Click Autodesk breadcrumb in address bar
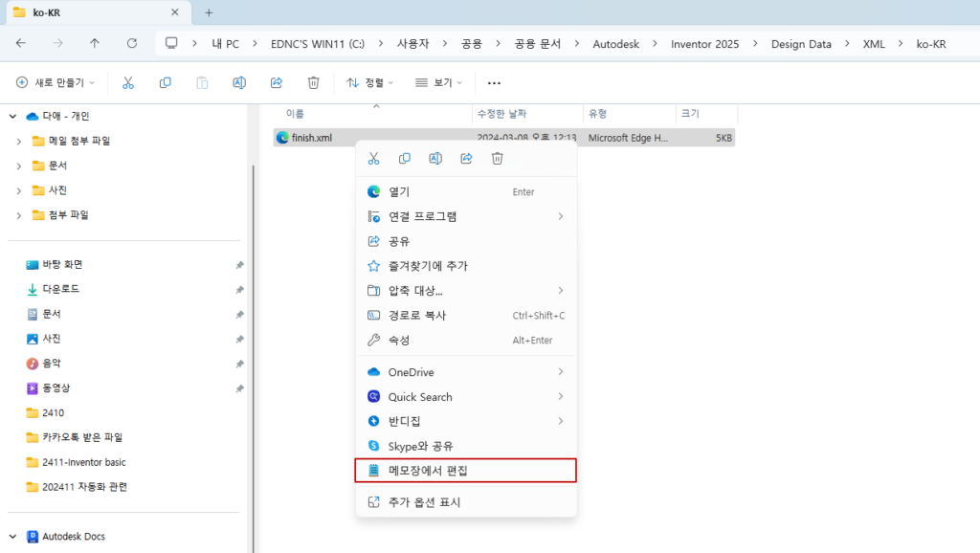This screenshot has width=980, height=553. (615, 44)
